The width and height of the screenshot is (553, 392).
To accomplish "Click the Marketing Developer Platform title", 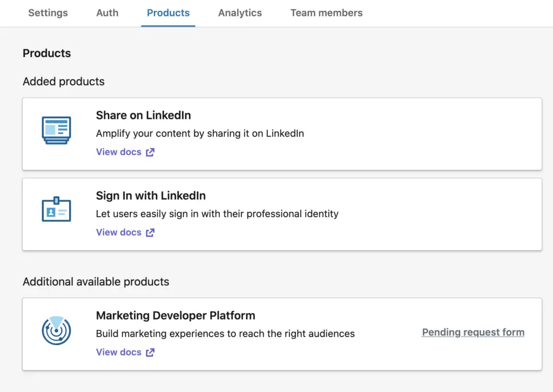I will 176,315.
